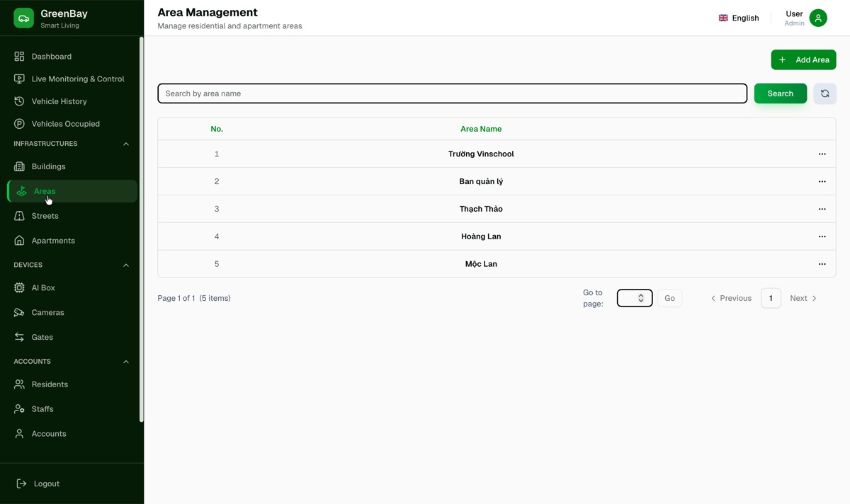Click the Go button for page jump
The height and width of the screenshot is (504, 850).
(x=669, y=298)
